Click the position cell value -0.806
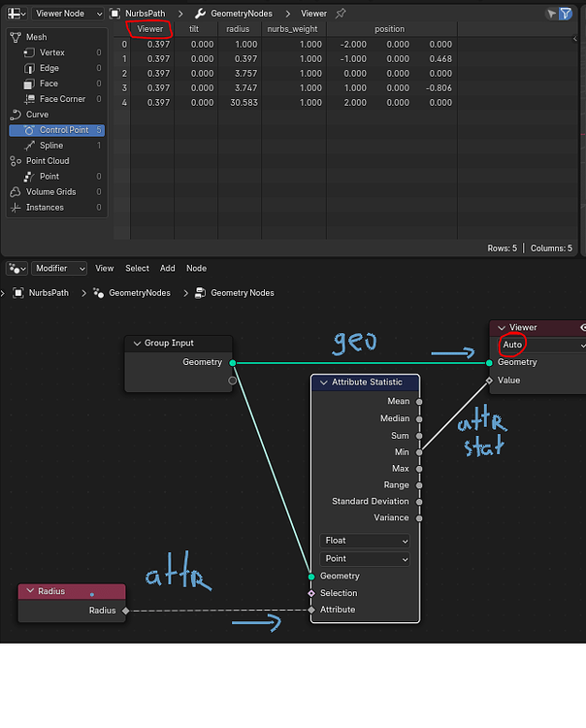This screenshot has width=586, height=728. click(x=439, y=88)
